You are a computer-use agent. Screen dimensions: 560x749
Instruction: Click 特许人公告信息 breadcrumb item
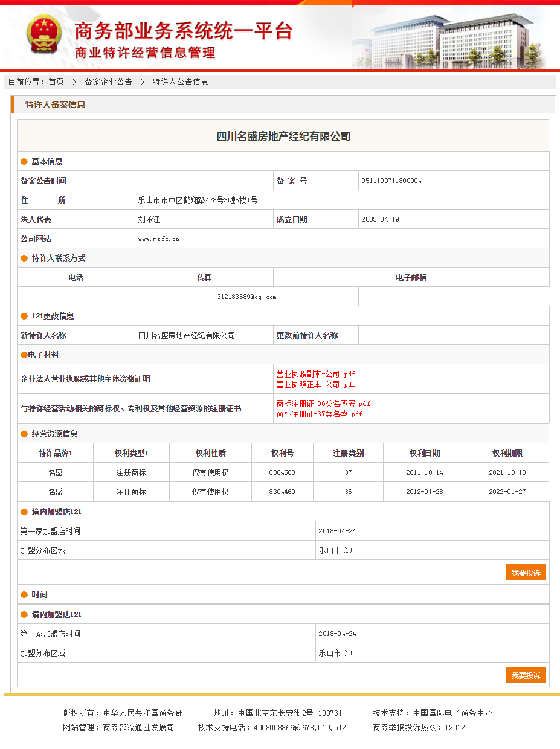click(x=181, y=82)
